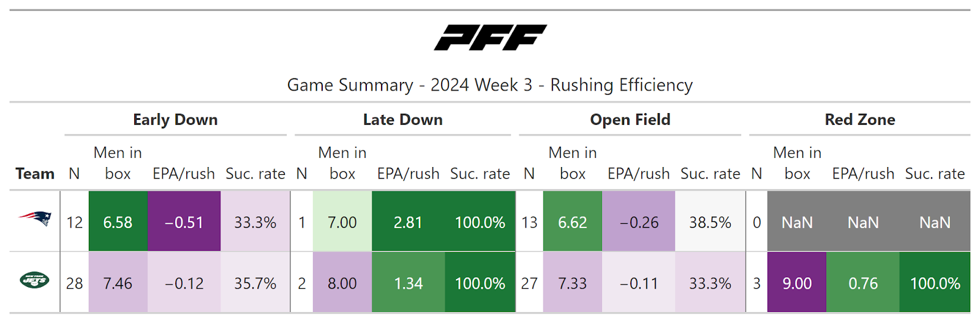Select the Late Down column group header
Viewport: 980px width, 323px height.
click(x=402, y=120)
